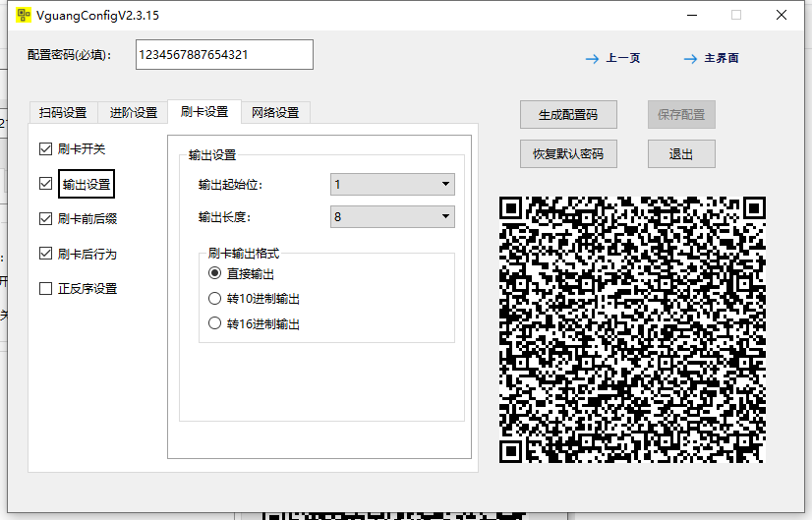Select the 直接输出 radio button
The image size is (812, 520).
click(214, 273)
